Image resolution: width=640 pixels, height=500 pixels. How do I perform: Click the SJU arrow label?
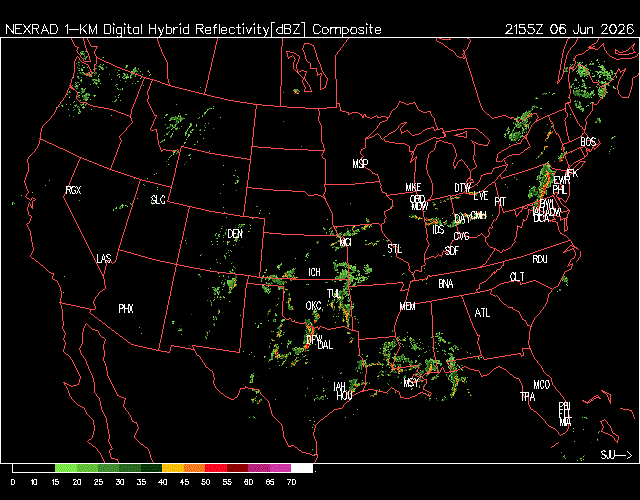click(616, 455)
